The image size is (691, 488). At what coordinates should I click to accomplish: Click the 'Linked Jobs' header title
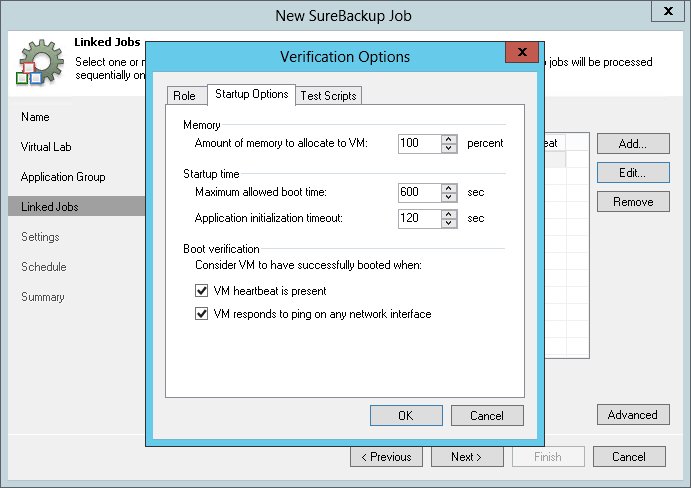pos(107,42)
